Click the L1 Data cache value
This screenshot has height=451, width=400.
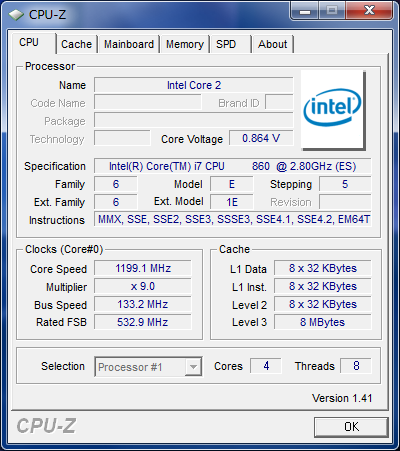point(322,269)
